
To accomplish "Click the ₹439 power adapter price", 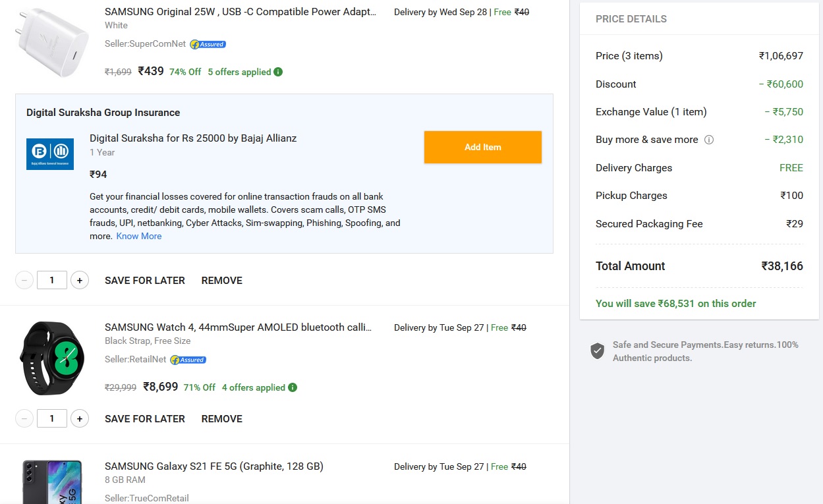I will click(151, 71).
